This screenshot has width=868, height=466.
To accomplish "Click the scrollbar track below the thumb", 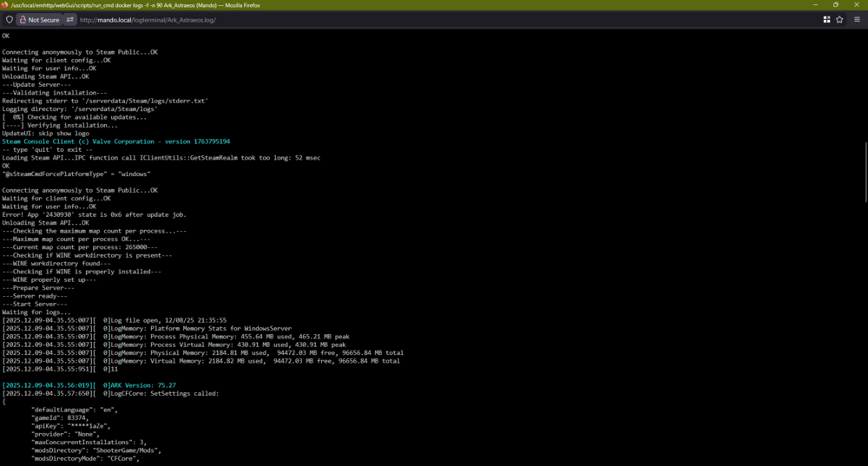I will (x=865, y=332).
